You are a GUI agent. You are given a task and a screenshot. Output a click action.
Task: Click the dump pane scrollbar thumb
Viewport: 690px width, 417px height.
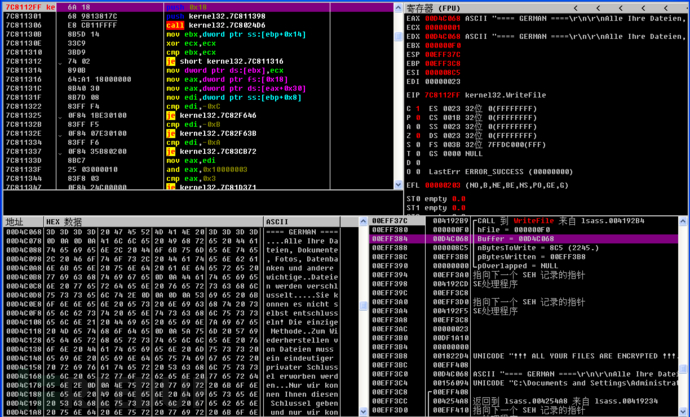pos(363,306)
